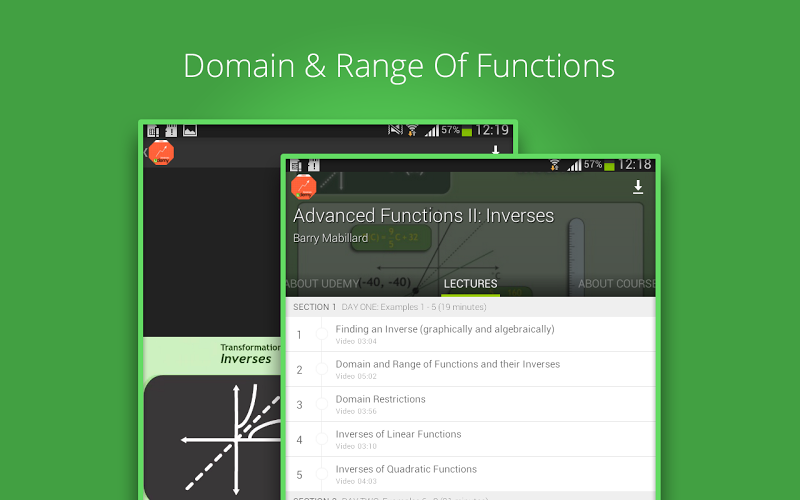
Task: Tap the dark video player area in back window
Action: click(212, 252)
